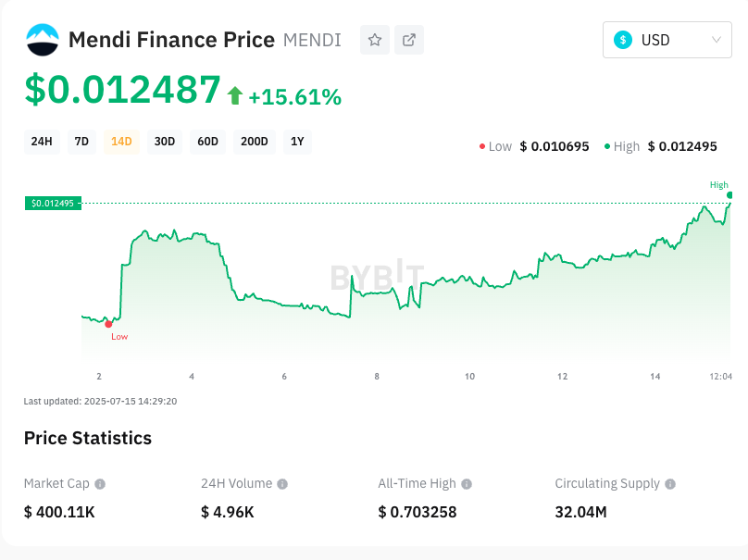Screen dimensions: 748x560
Task: Click the Market Cap value $ 400.11K
Action: [59, 512]
